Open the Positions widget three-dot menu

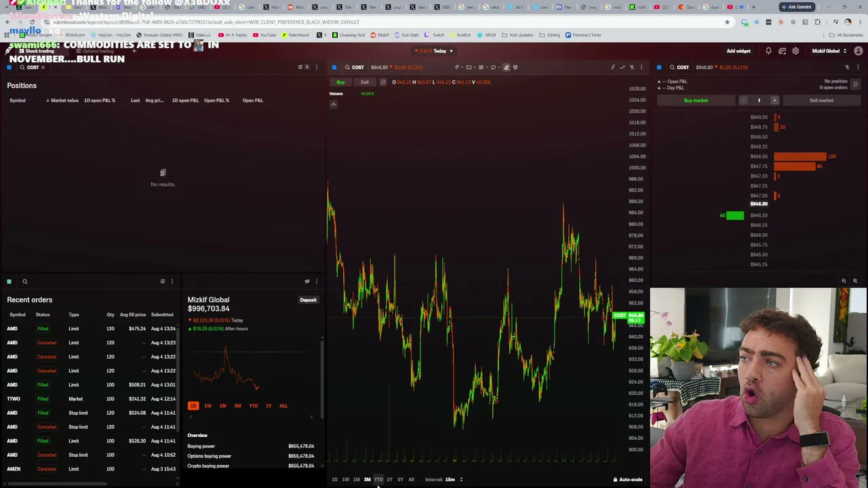[316, 67]
